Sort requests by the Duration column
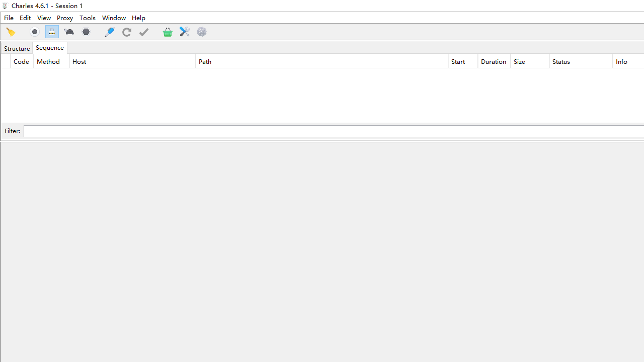The image size is (644, 362). (x=494, y=62)
